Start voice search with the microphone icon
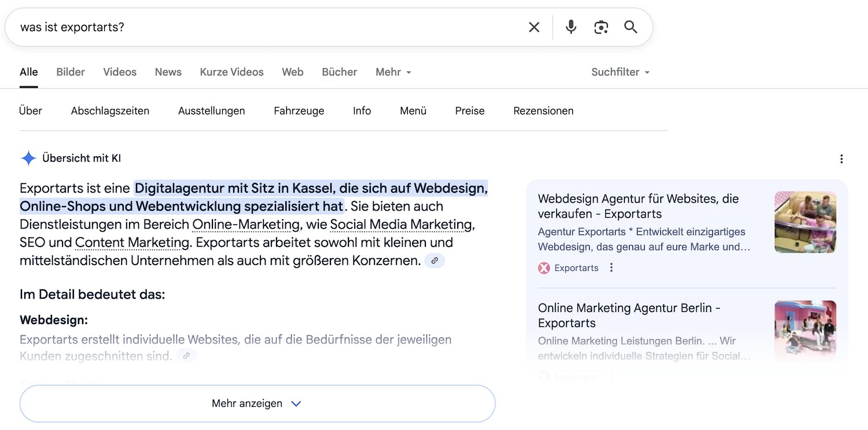The height and width of the screenshot is (430, 868). coord(571,27)
